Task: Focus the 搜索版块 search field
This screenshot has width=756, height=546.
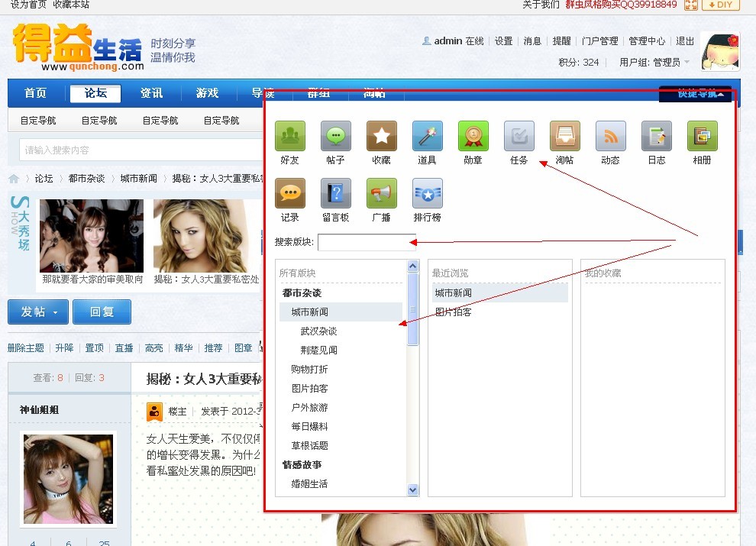Action: (x=367, y=242)
